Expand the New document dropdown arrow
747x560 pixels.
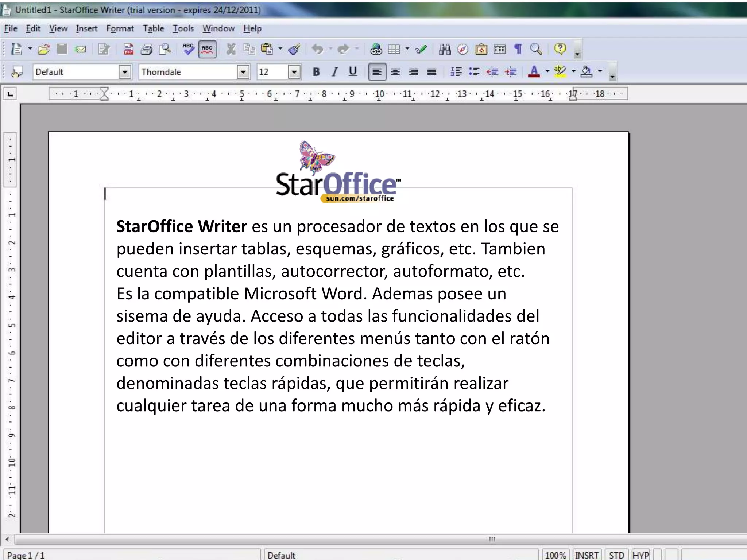[x=30, y=49]
